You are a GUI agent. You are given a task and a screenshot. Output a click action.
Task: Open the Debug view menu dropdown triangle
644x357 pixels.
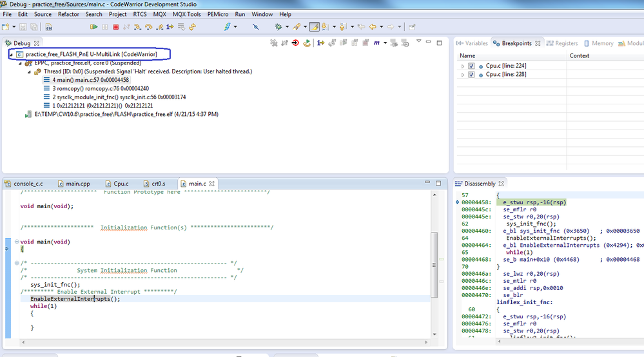click(x=418, y=42)
